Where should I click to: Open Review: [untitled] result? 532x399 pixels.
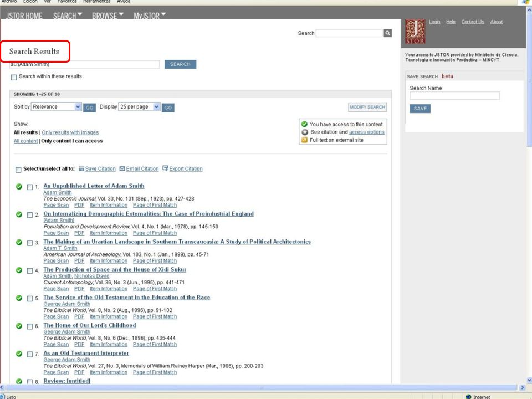point(67,381)
